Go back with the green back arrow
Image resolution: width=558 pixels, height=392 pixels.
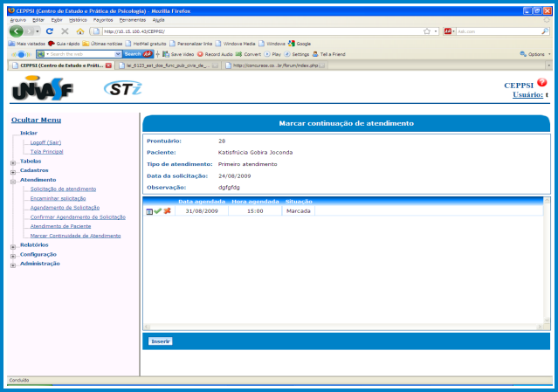coord(16,31)
